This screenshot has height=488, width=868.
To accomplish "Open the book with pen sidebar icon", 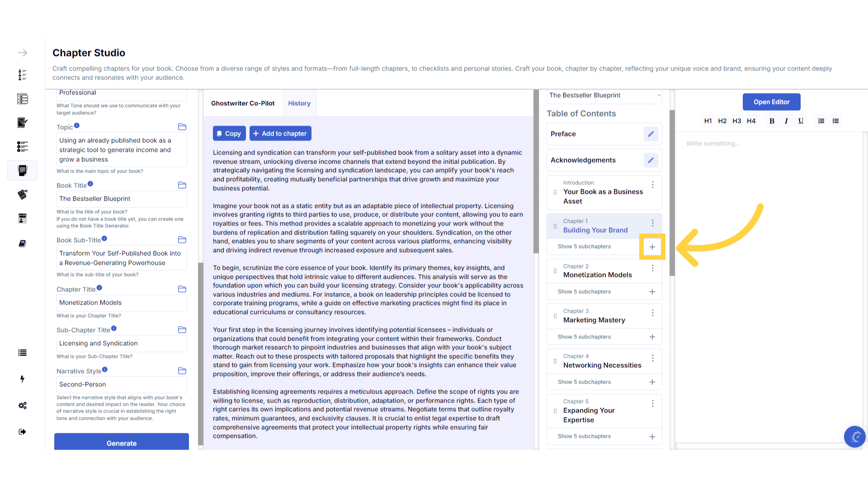I will [23, 122].
